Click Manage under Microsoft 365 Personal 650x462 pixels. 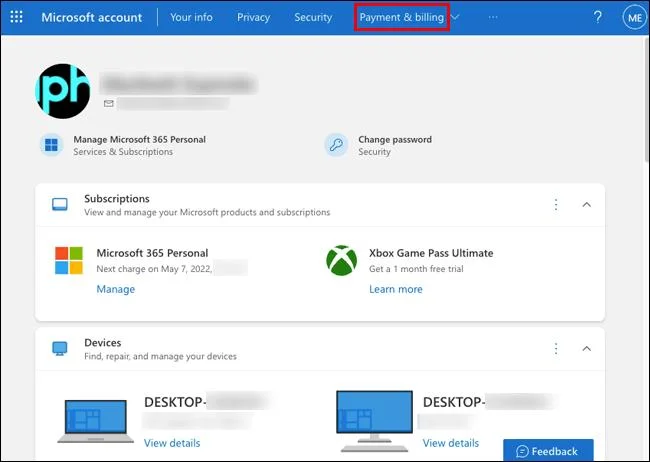click(116, 289)
